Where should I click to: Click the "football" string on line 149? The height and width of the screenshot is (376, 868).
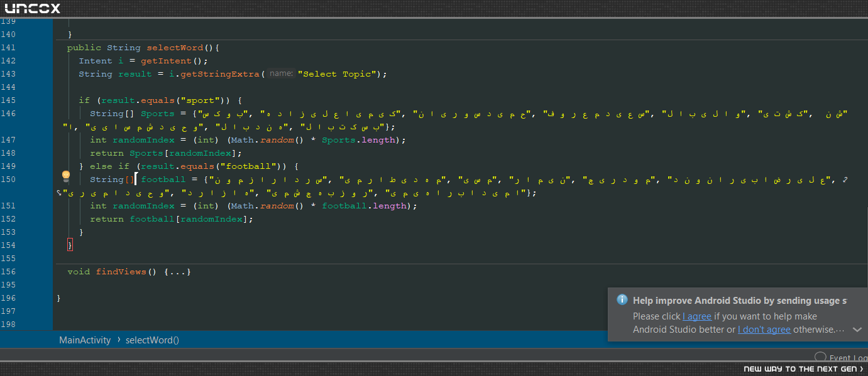click(251, 166)
